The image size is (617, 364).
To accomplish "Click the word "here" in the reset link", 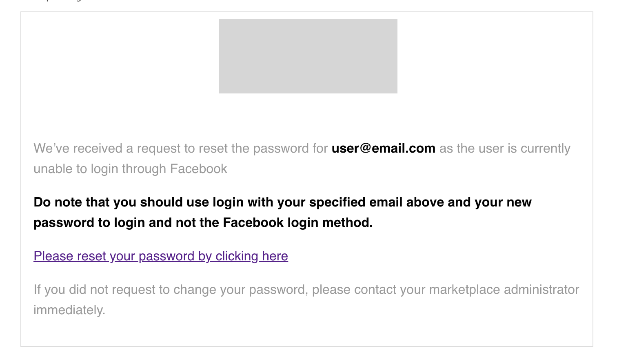I will pos(275,256).
